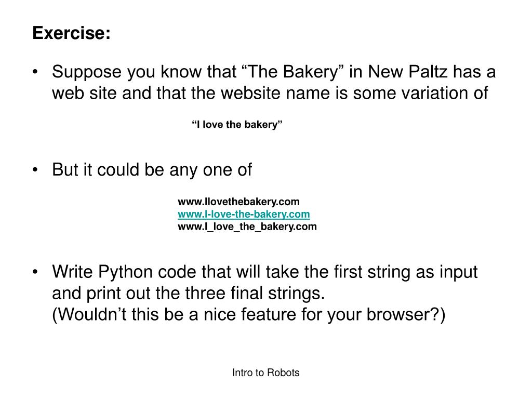532x399 pixels.
Task: Click the www.I_love_the_bakery.com text line
Action: tap(247, 227)
